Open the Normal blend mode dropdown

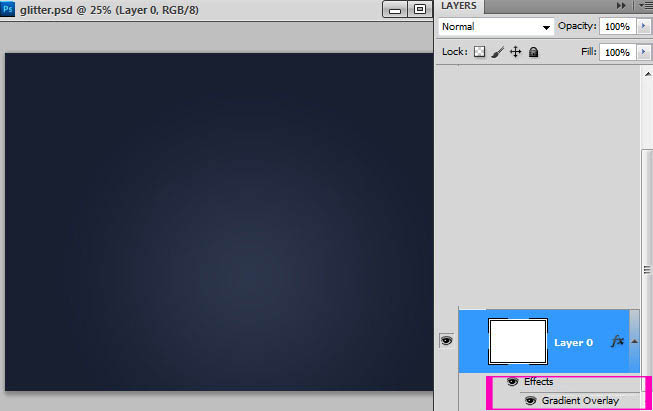coord(496,27)
